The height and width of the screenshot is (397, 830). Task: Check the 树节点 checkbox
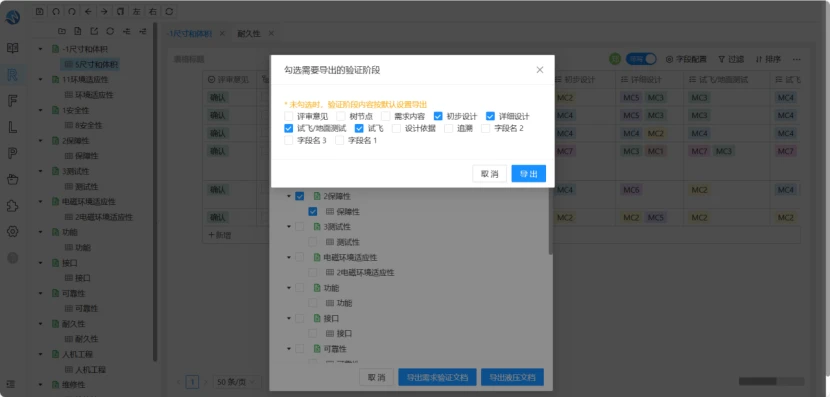pyautogui.click(x=341, y=116)
